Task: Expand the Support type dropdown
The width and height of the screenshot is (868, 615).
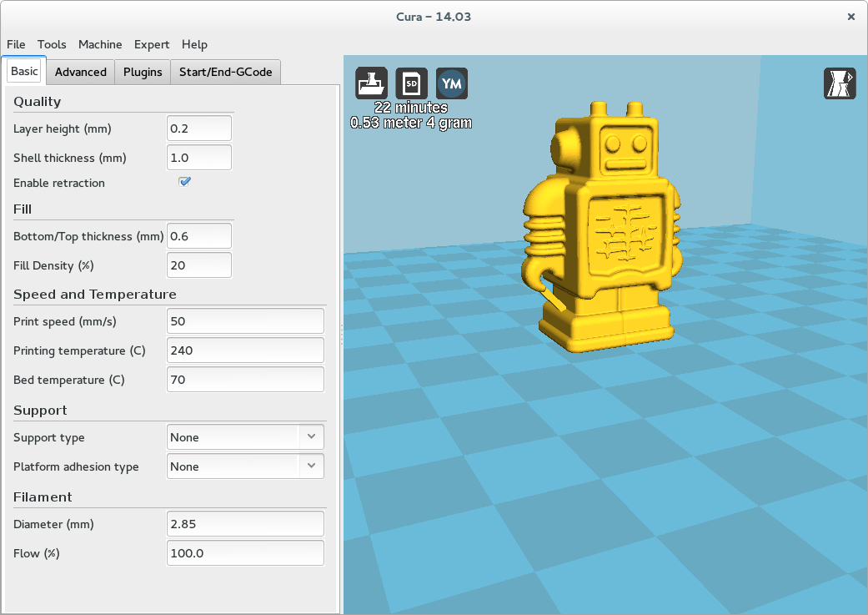Action: pos(245,437)
